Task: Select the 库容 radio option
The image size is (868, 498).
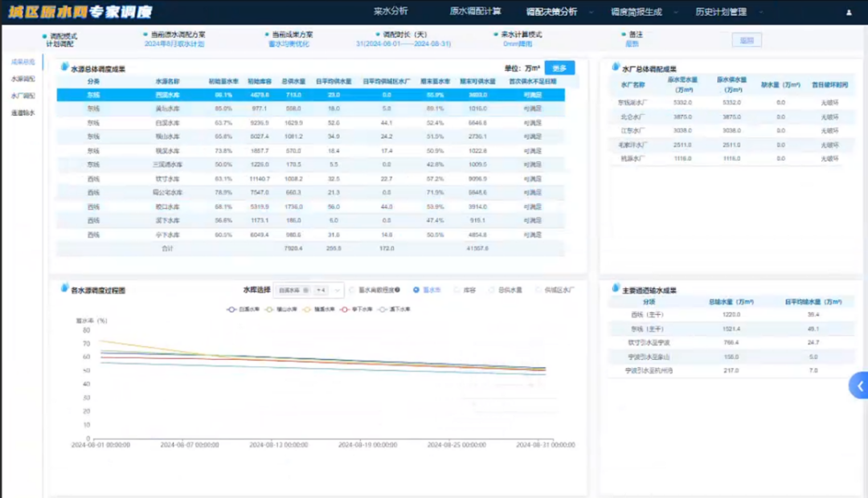Action: click(458, 290)
